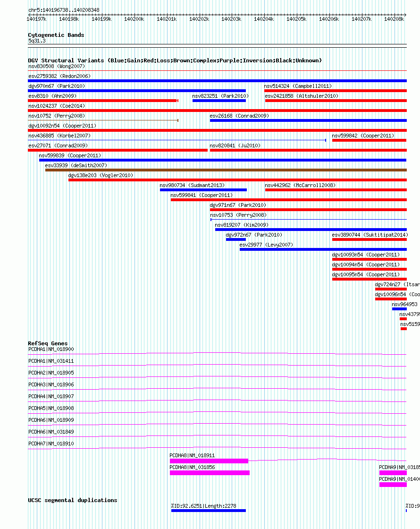
Task: Click nsv514324 (Campbell2011) variant label
Action: pos(298,86)
